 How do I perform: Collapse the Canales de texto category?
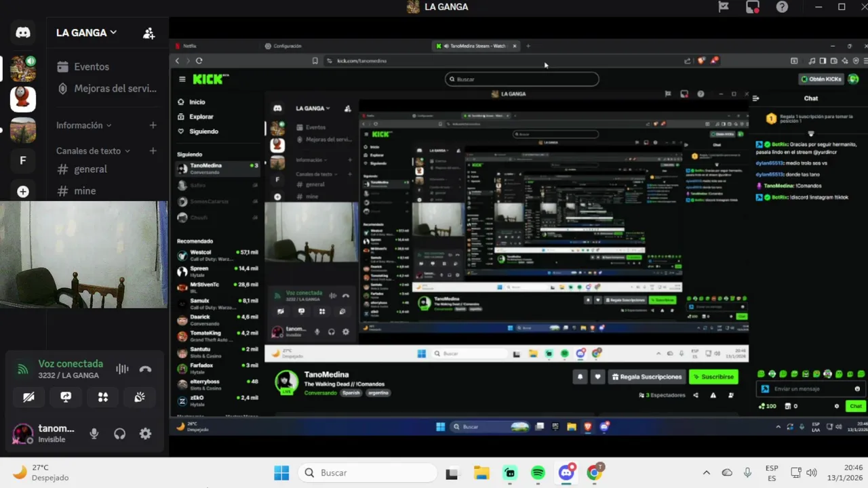[93, 150]
